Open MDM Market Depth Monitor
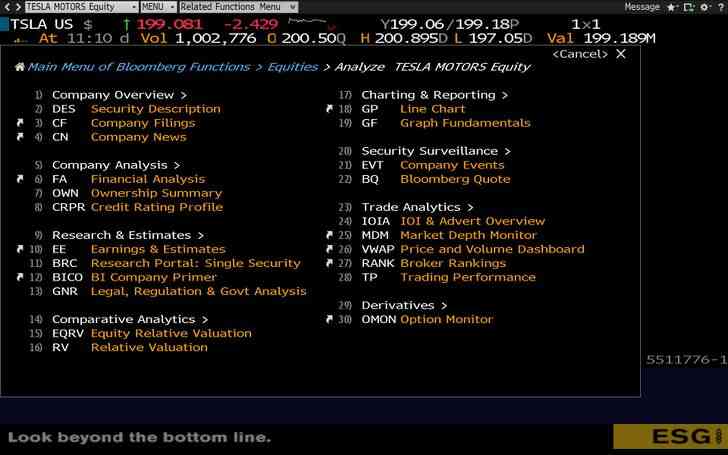Viewport: 728px width, 455px height. coord(449,235)
